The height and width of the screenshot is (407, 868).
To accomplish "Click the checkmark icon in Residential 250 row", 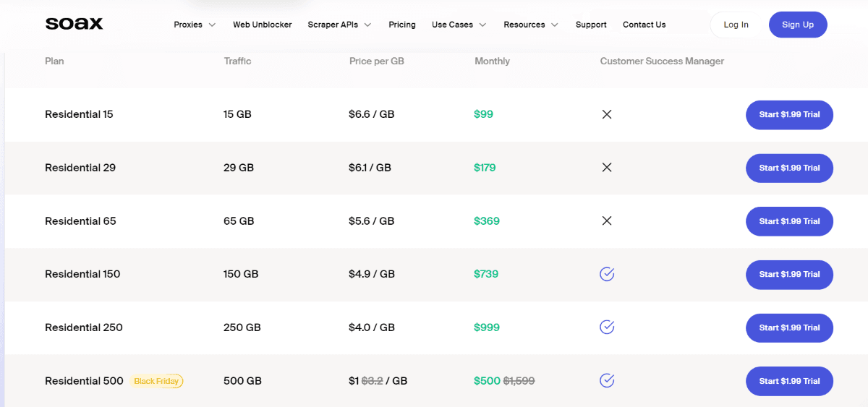I will tap(607, 327).
